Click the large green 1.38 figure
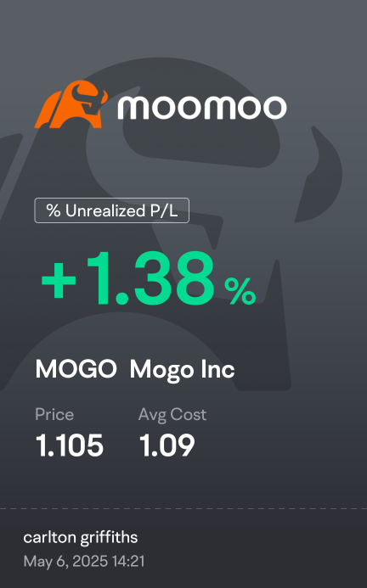The height and width of the screenshot is (588, 367). click(151, 278)
